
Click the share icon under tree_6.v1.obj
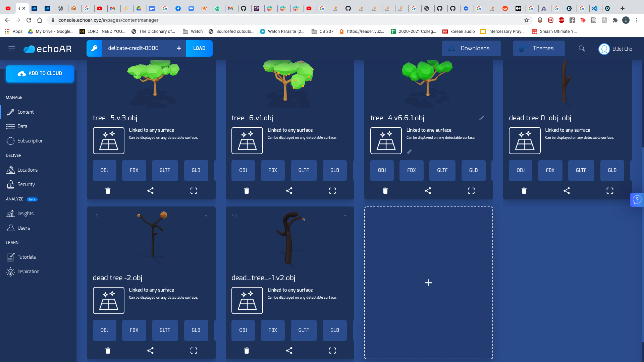(x=289, y=191)
